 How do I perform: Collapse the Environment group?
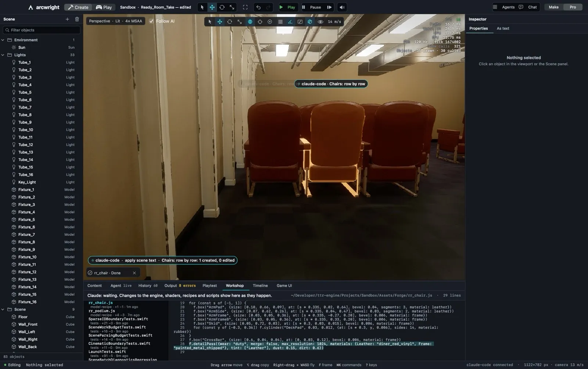3,40
